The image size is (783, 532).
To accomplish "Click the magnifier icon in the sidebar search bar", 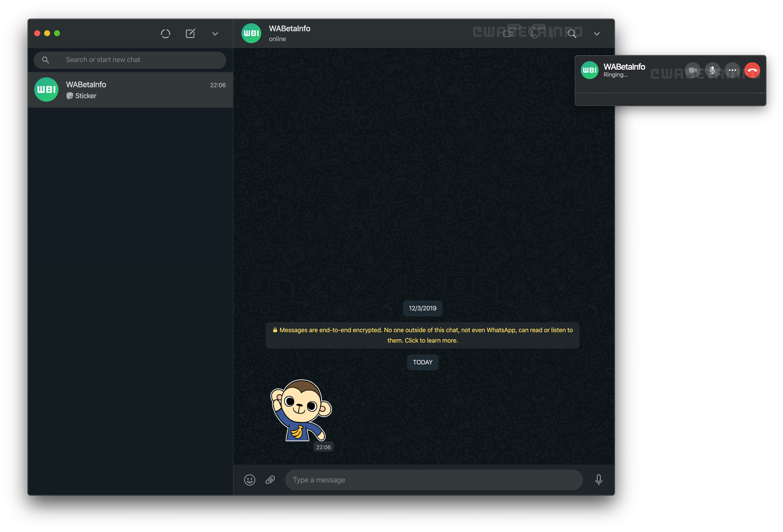I will [46, 60].
